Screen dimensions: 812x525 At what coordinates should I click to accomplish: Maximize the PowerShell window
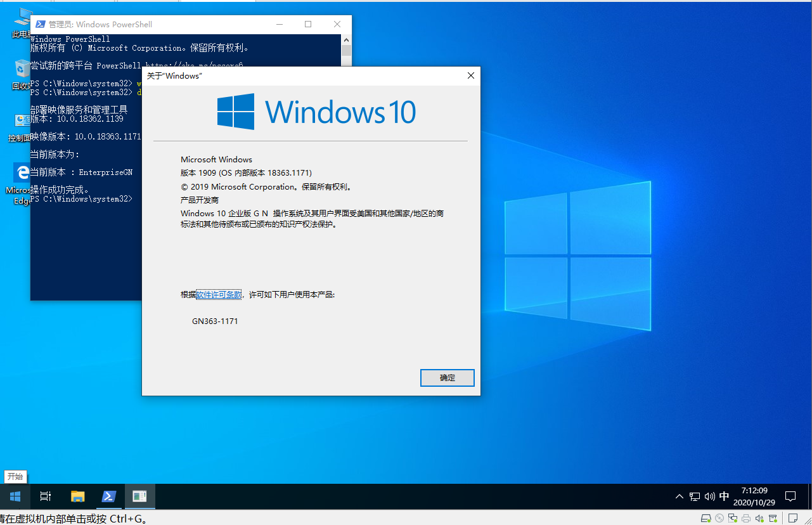[308, 24]
